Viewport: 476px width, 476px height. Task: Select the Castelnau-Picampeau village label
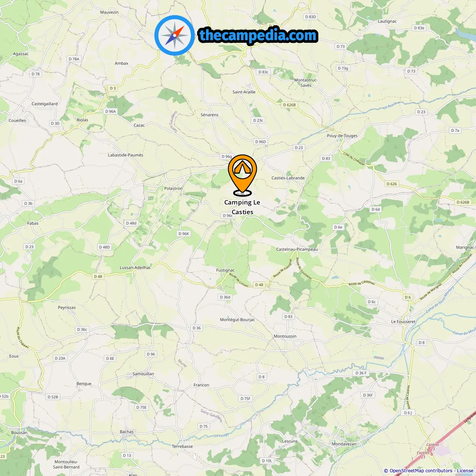tap(297, 250)
